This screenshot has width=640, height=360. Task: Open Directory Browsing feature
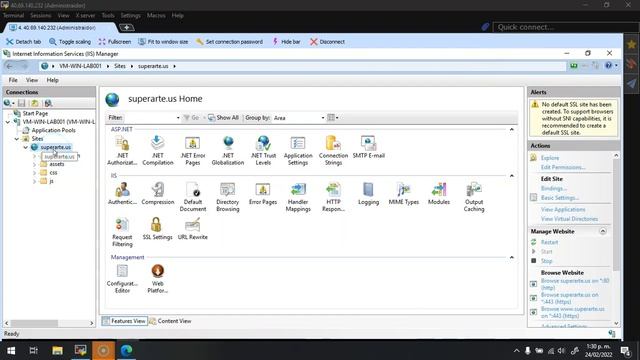[x=228, y=198]
